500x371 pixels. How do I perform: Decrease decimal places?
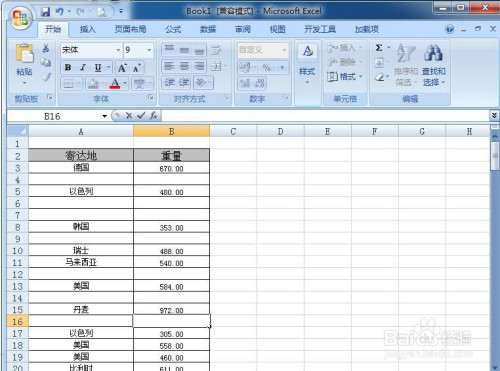[260, 83]
